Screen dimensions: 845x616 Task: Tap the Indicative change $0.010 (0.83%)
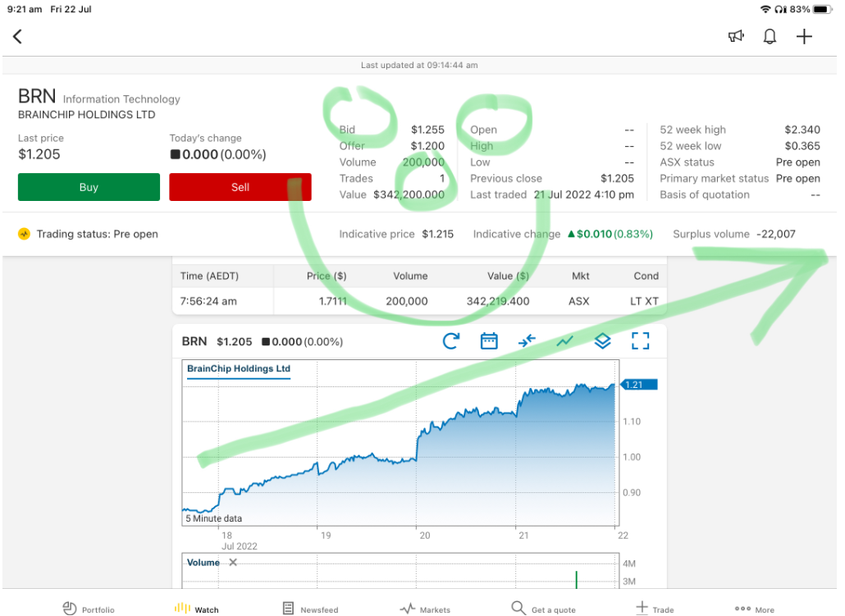(x=610, y=234)
